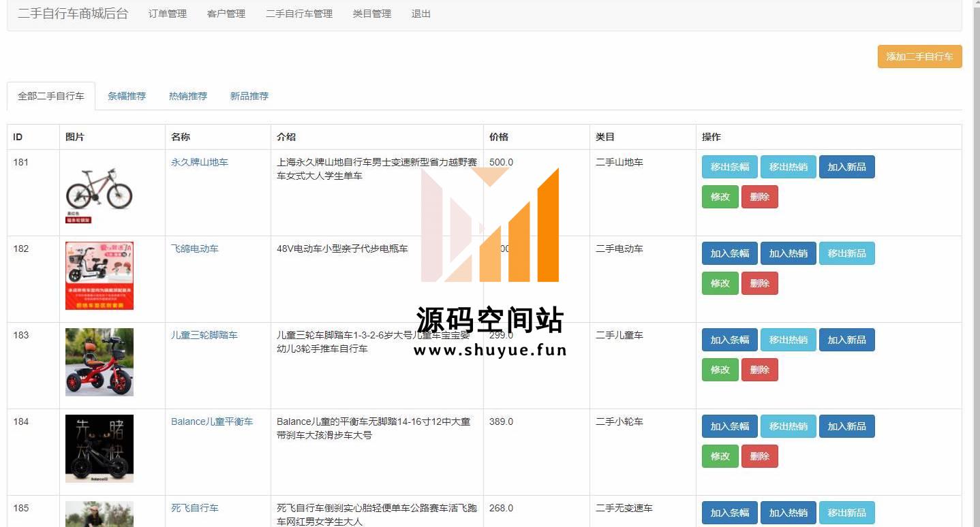Click 移出热销 for Balance儿童平衡车
Screen dimensions: 980x527
788,426
